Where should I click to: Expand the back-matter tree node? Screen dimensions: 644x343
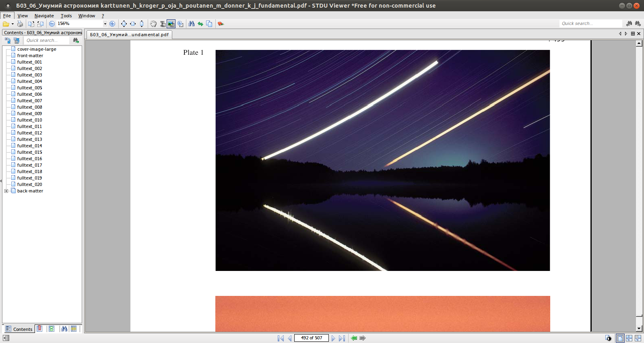tap(6, 191)
